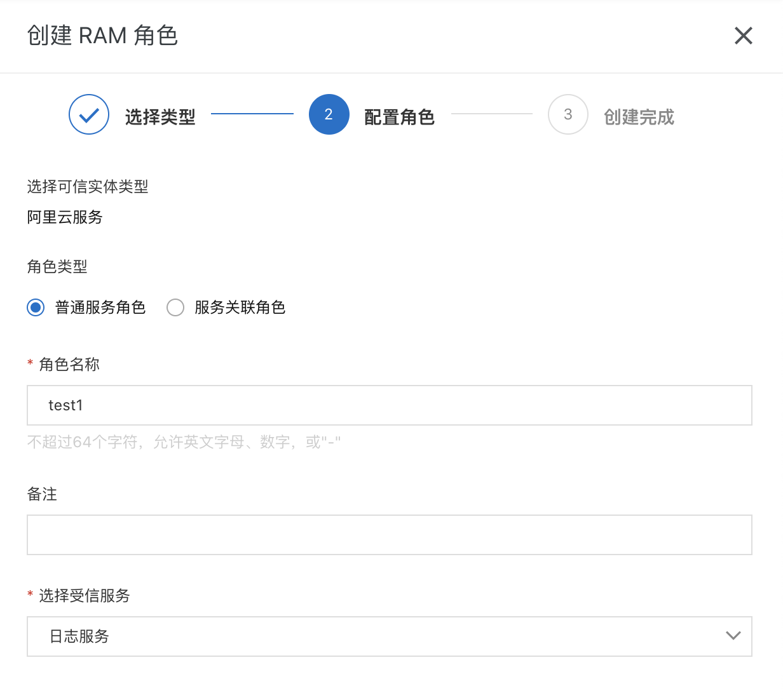
Task: Close the 创建 RAM 角色 dialog
Action: point(743,36)
